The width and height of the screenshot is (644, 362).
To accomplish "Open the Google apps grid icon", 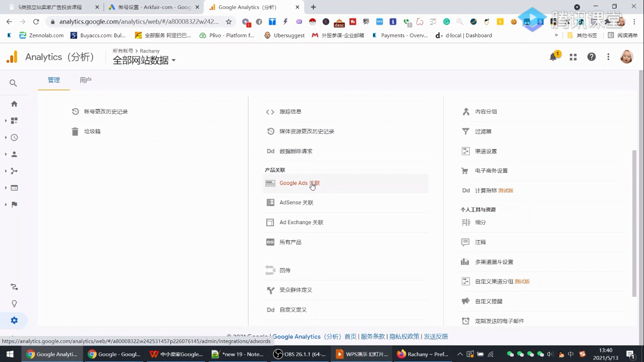I will tap(573, 56).
